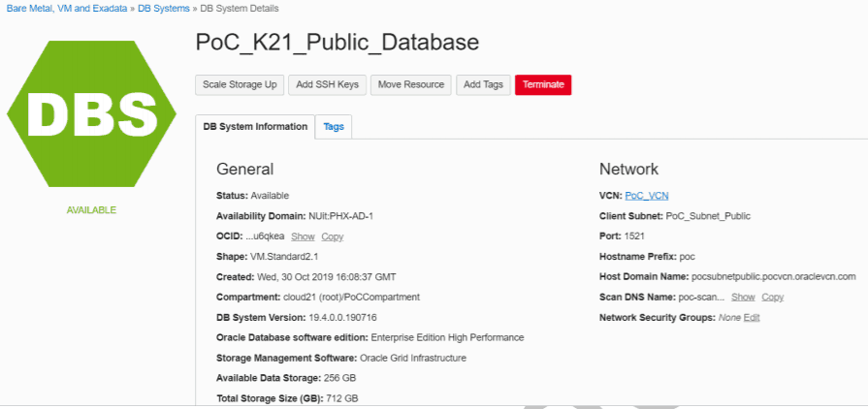Click compartment cloud21 (root)/PoCCompartment
The height and width of the screenshot is (409, 868).
click(351, 298)
